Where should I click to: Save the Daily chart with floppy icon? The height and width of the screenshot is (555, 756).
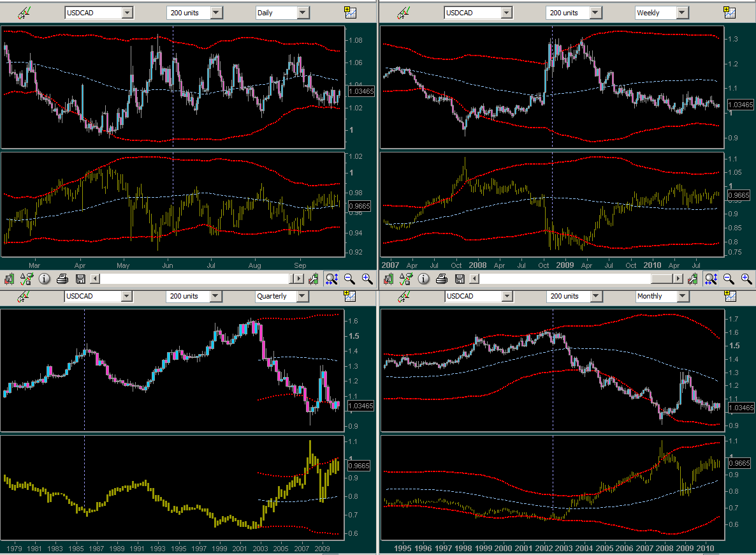pos(80,279)
